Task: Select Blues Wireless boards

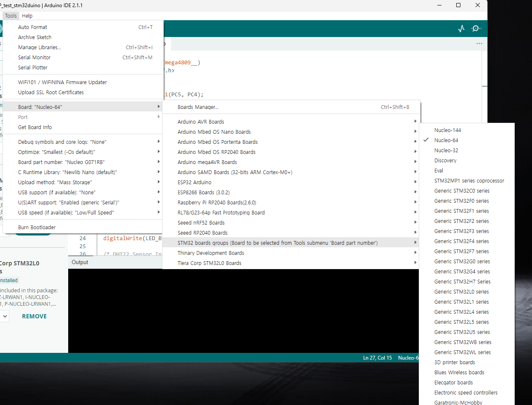Action: click(467, 373)
